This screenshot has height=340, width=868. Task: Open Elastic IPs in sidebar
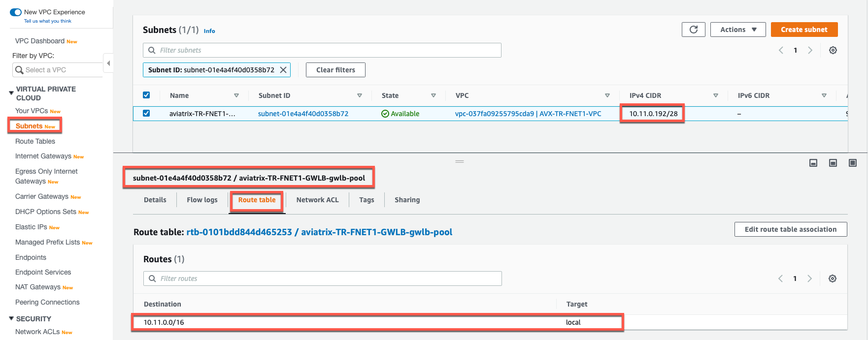pyautogui.click(x=31, y=227)
